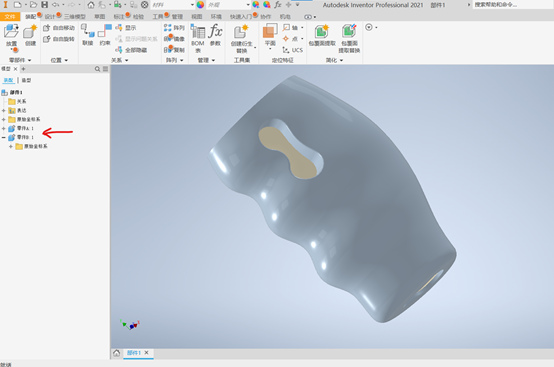Image resolution: width=554 pixels, height=367 pixels.
Task: Click the Save icon in quick access toolbar
Action: click(45, 5)
